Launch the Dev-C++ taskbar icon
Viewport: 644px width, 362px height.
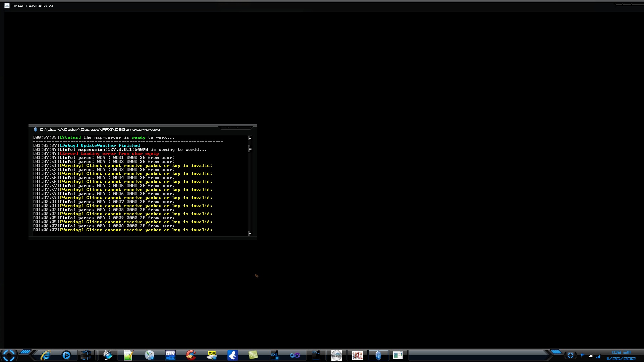tap(170, 355)
